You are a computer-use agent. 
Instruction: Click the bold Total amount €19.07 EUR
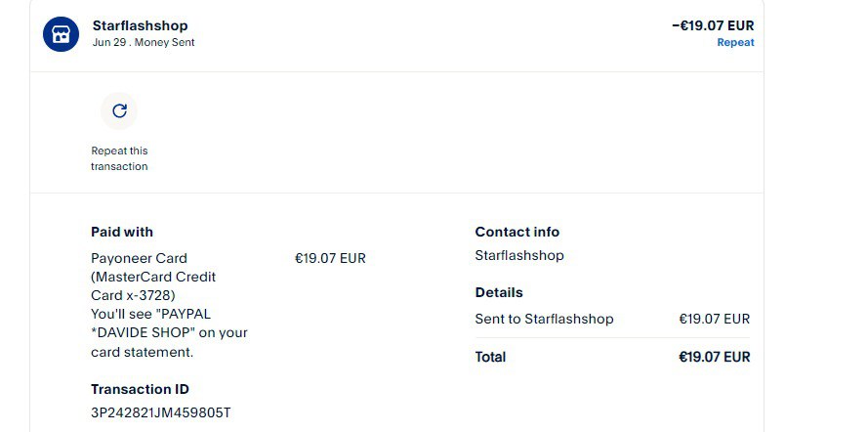tap(714, 357)
